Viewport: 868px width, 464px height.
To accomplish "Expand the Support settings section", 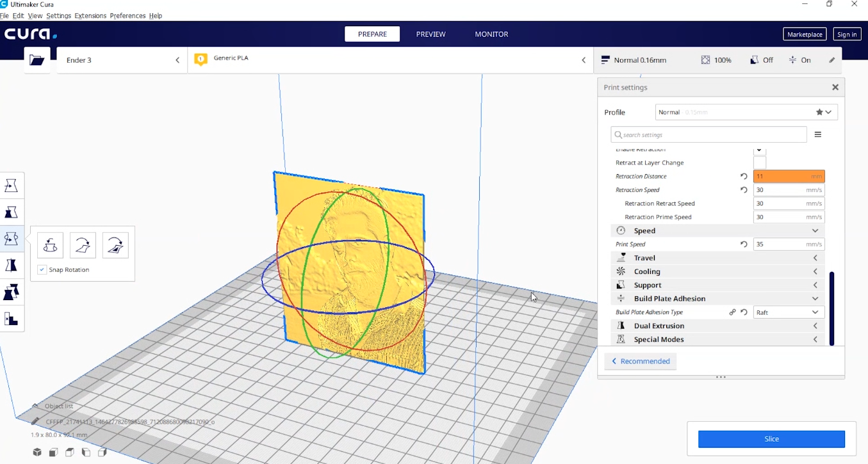I will click(x=717, y=285).
